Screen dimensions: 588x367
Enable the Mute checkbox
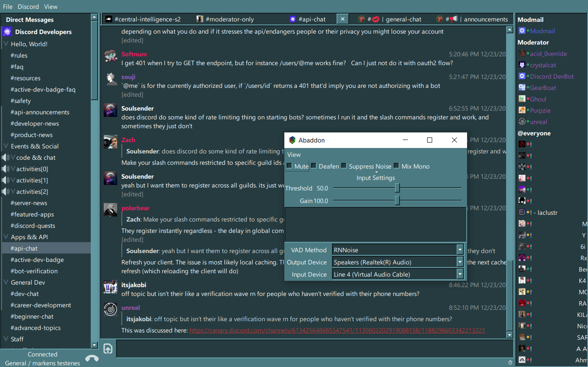tap(289, 166)
